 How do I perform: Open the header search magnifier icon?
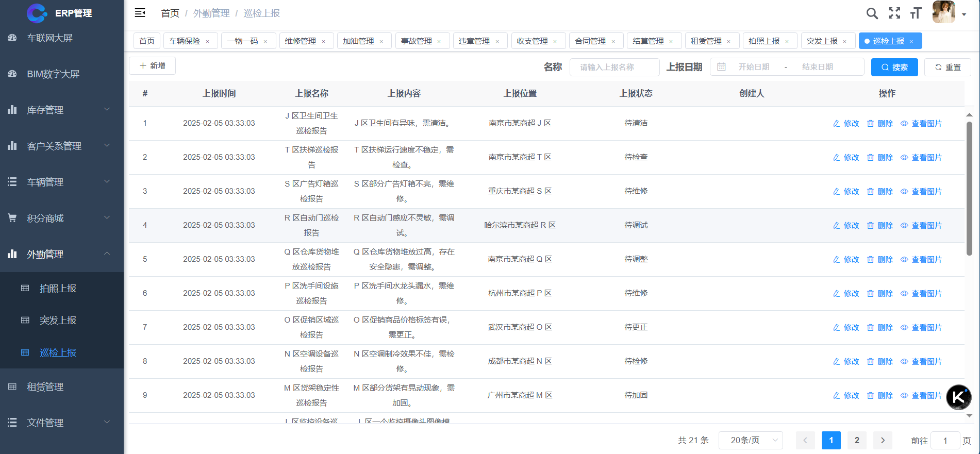pos(872,13)
